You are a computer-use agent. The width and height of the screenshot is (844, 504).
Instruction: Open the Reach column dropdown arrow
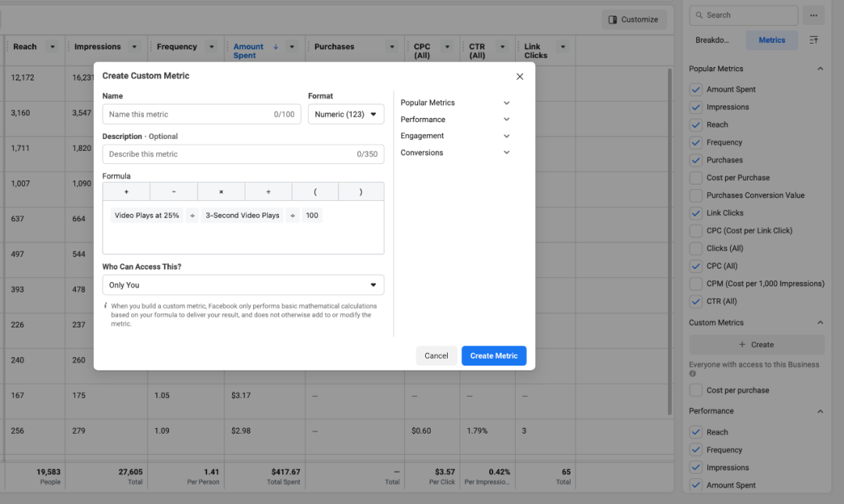[52, 47]
